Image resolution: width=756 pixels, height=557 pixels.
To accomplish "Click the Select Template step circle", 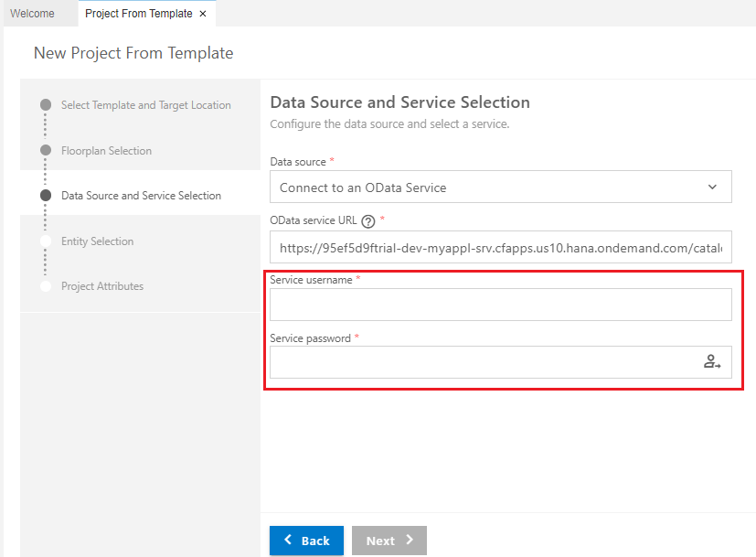I will (45, 104).
